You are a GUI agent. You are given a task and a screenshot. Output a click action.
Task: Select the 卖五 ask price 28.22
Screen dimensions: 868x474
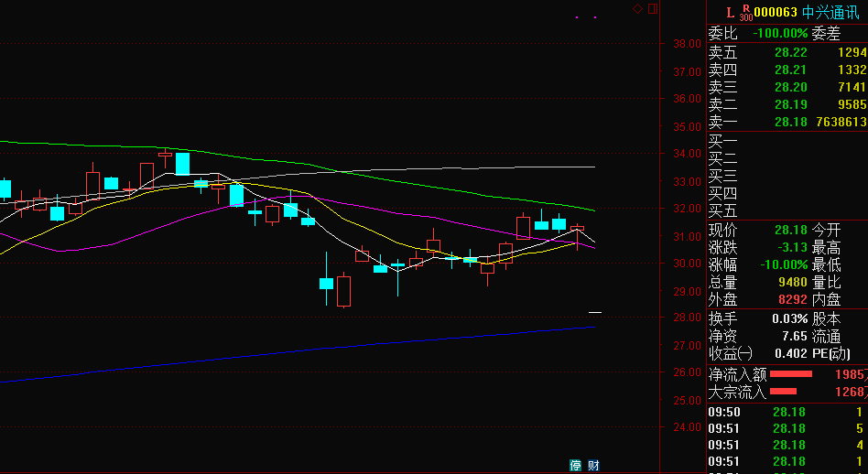[x=790, y=52]
